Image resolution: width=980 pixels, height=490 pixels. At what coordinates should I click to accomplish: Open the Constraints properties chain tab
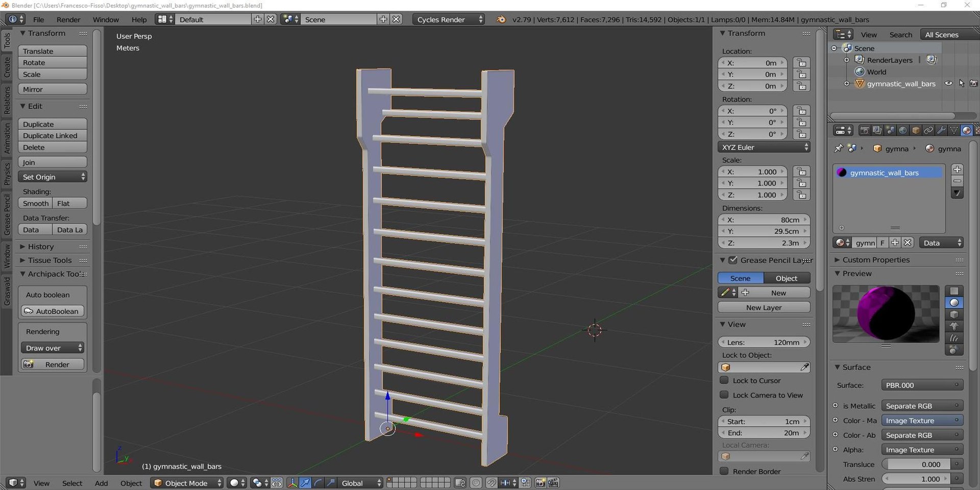(928, 131)
